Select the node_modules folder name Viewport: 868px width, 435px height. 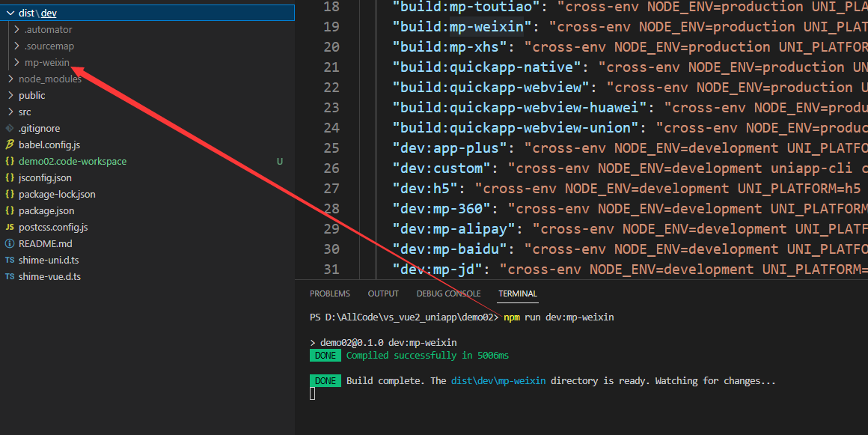pyautogui.click(x=50, y=79)
